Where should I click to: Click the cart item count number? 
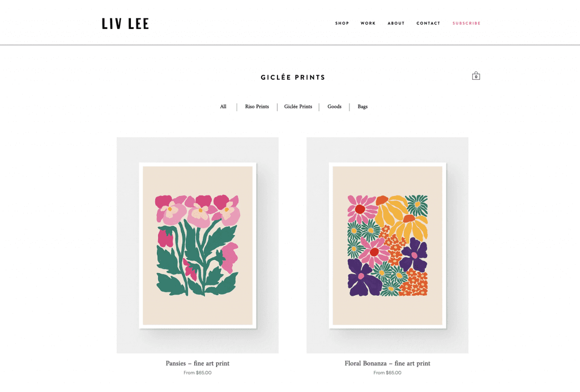(476, 77)
